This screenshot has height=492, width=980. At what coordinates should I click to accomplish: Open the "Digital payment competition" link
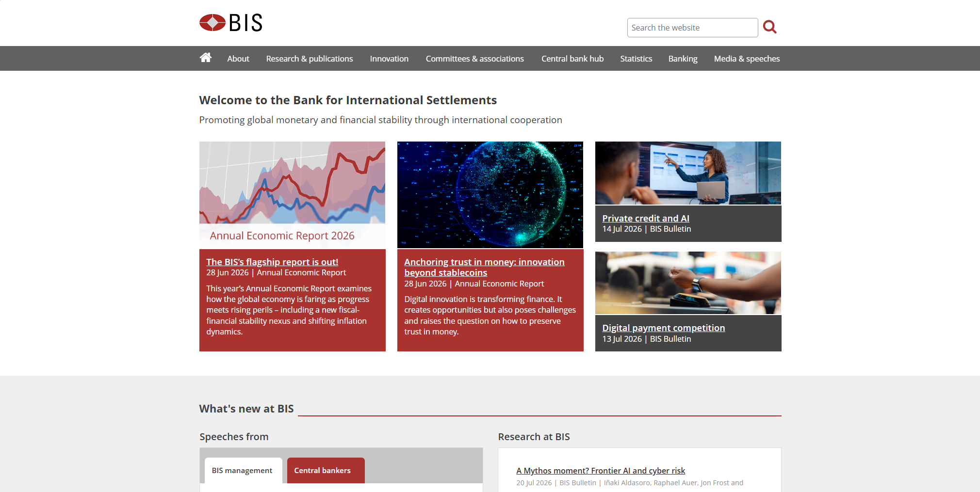pos(664,328)
